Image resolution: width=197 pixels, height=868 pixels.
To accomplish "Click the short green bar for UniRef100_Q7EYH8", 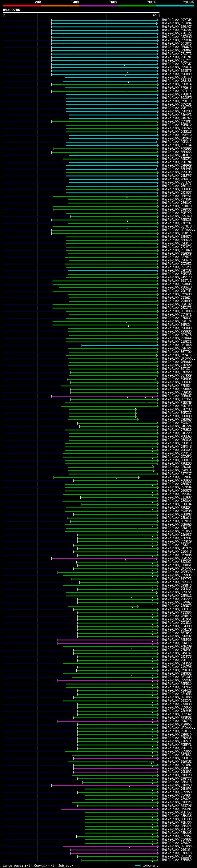I will 103,410.
